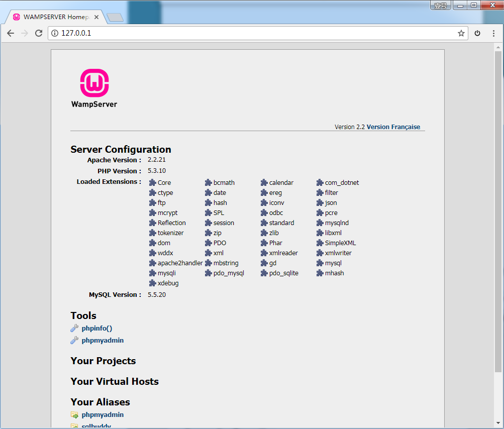Click the scrollbar's up arrow
504x429 pixels.
[498, 47]
